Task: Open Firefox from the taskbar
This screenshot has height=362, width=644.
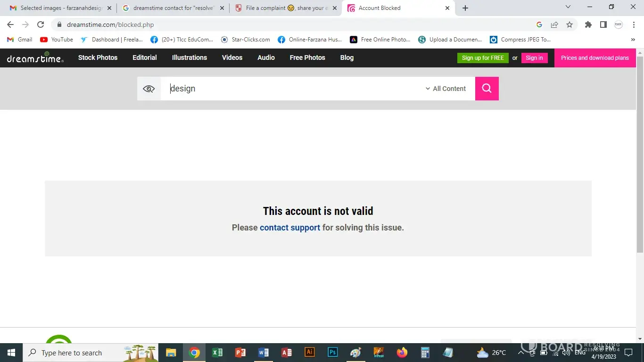Action: tap(402, 353)
